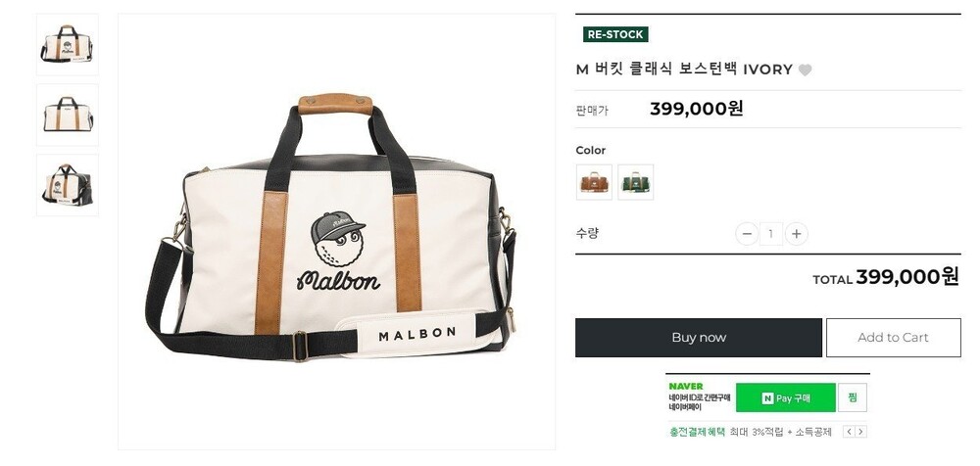Viewport: 980px width, 466px height.
Task: Click the RE-STOCK badge
Action: coord(614,34)
